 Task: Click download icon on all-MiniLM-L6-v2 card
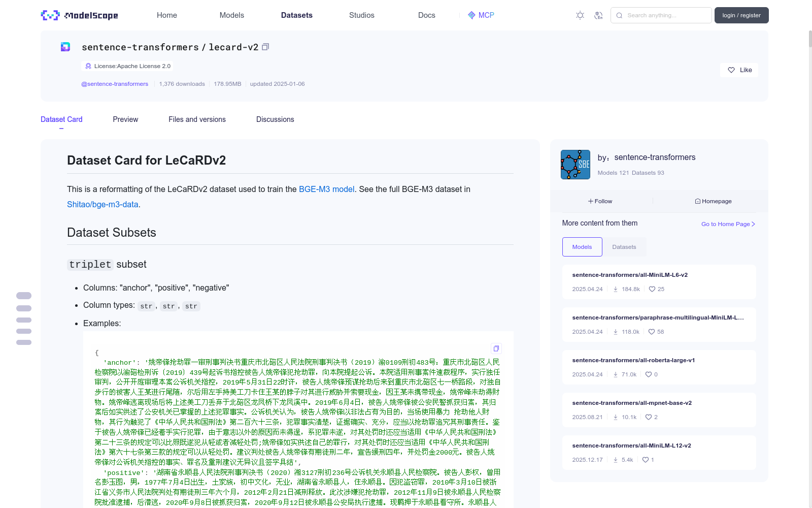tap(616, 289)
